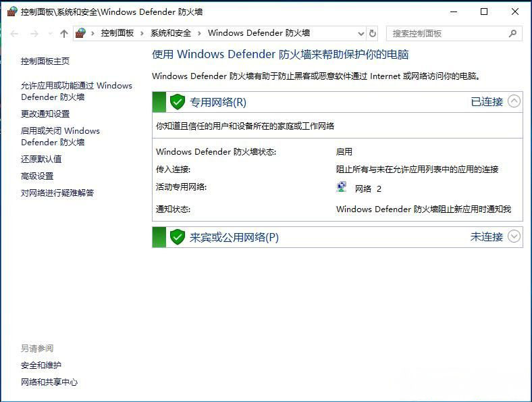Viewport: 532px width, 402px height.
Task: Click 未连接 status text
Action: click(487, 236)
